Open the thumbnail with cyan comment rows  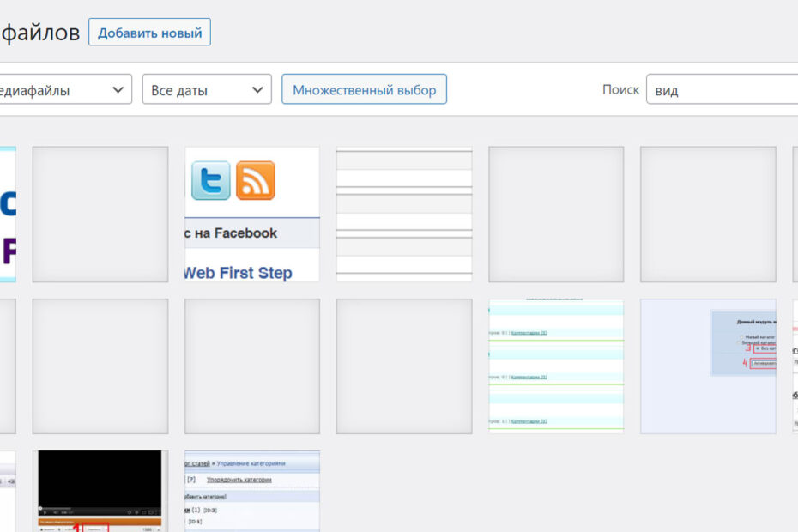pyautogui.click(x=556, y=366)
